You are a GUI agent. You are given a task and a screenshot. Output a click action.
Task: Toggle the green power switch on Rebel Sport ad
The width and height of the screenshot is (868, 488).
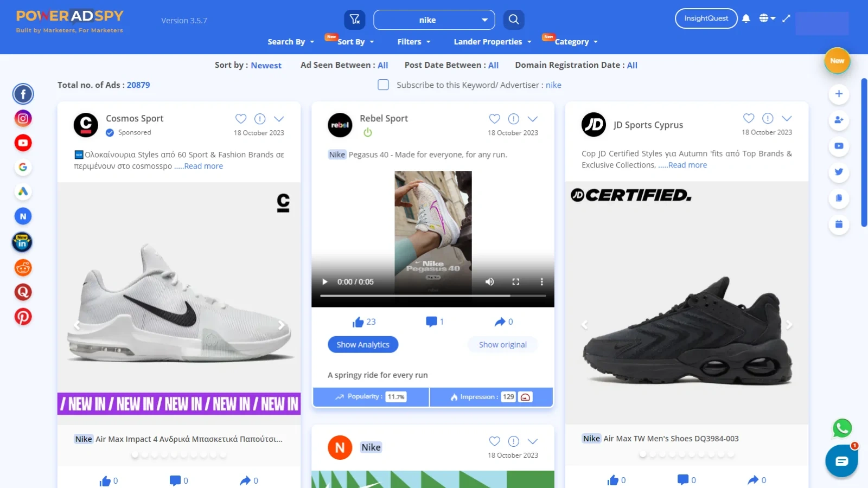[367, 132]
